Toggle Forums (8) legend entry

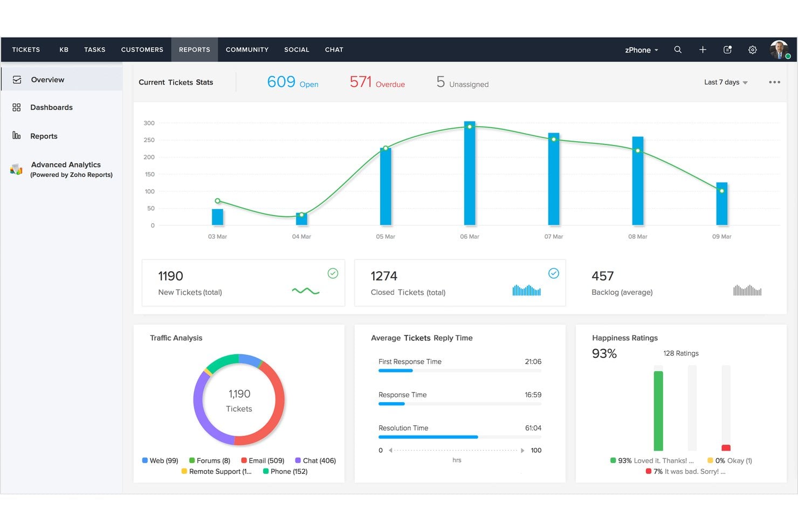(210, 460)
